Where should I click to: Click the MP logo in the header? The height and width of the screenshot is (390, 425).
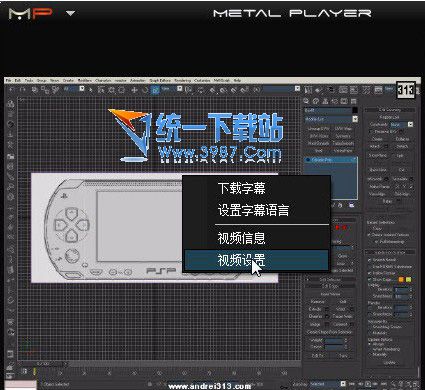(x=31, y=14)
